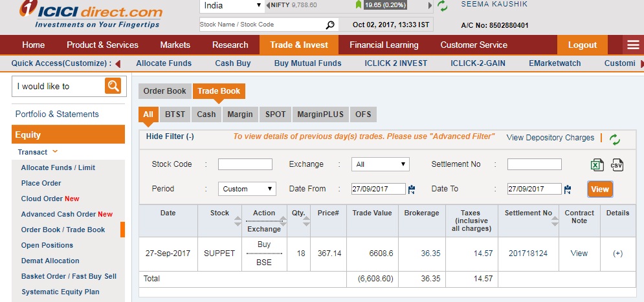The image size is (644, 302).
Task: Select the All segment tab
Action: tap(148, 114)
